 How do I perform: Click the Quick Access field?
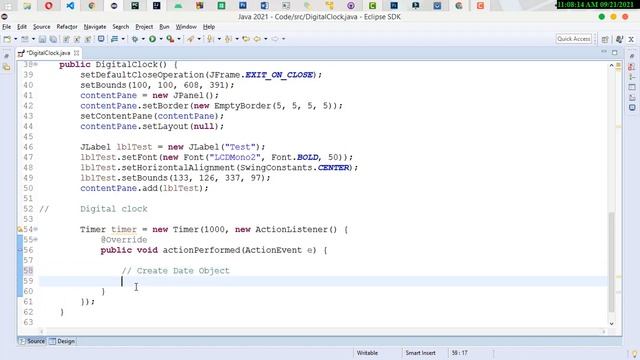pos(573,39)
